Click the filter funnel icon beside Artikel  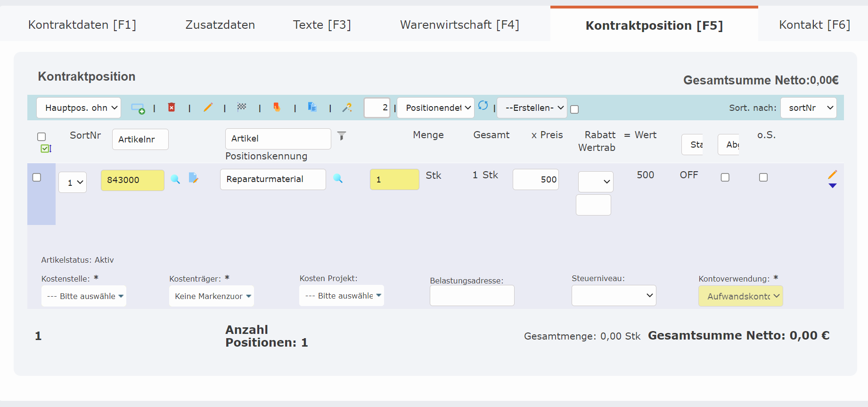pyautogui.click(x=342, y=136)
